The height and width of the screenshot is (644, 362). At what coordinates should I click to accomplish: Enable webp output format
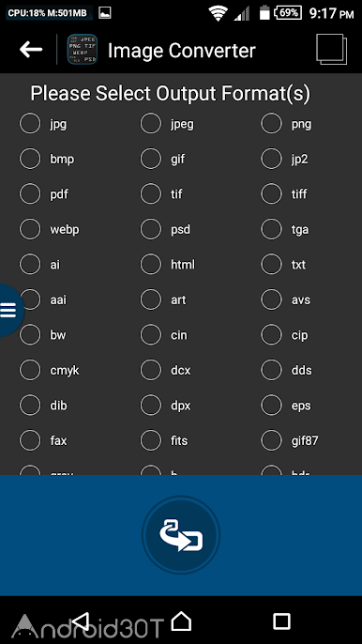[50, 229]
